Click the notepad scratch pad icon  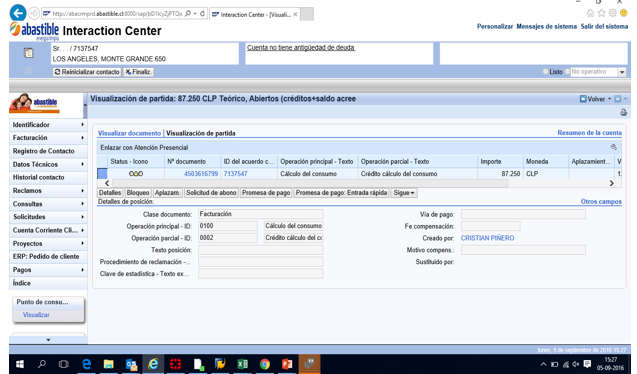(x=28, y=53)
